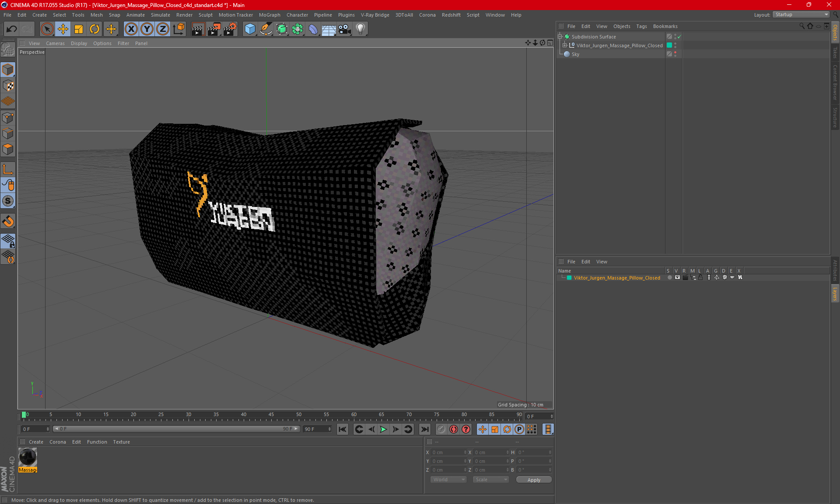The height and width of the screenshot is (504, 840).
Task: Open the Deformer bend icon
Action: (x=313, y=29)
